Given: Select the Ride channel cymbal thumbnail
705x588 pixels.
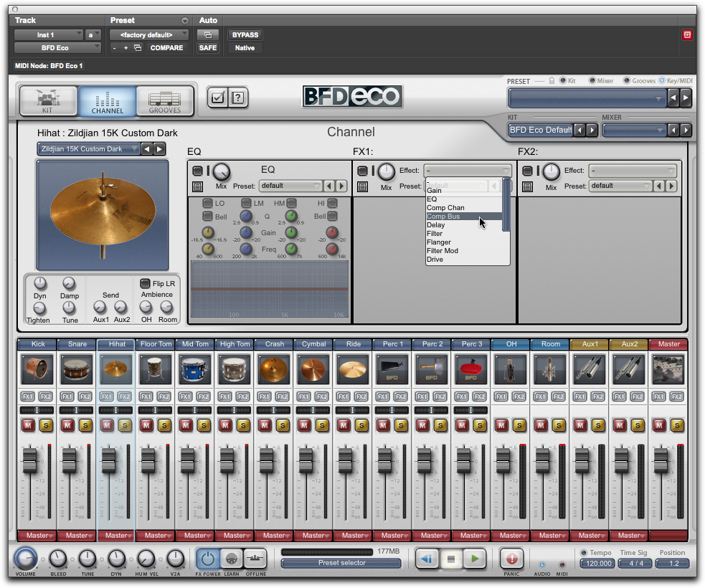Looking at the screenshot, I should pyautogui.click(x=353, y=369).
